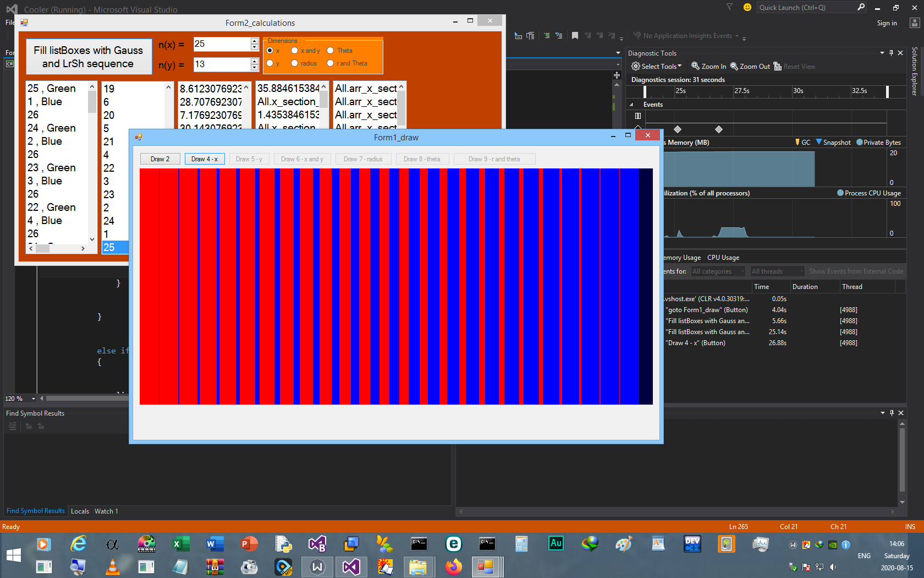Click the Zoom In magnifier in Diagnostic Tools
Viewport: 924px width, 578px height.
coord(695,66)
